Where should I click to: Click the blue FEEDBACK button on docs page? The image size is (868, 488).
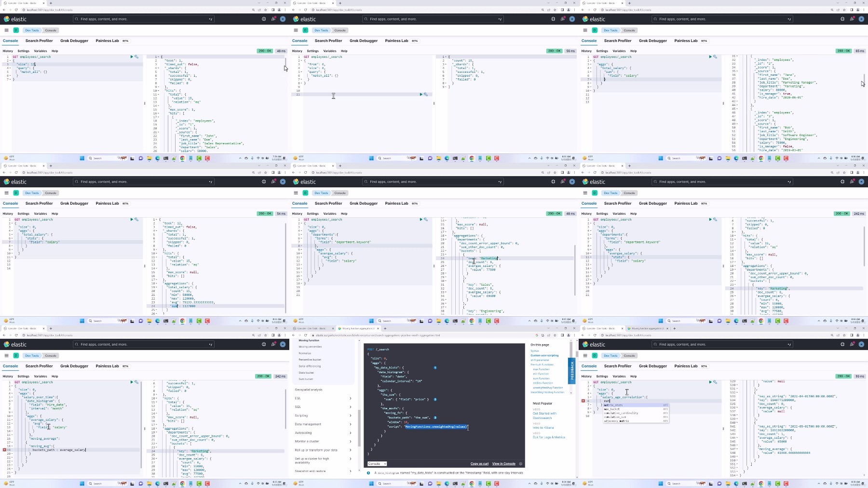pyautogui.click(x=572, y=371)
